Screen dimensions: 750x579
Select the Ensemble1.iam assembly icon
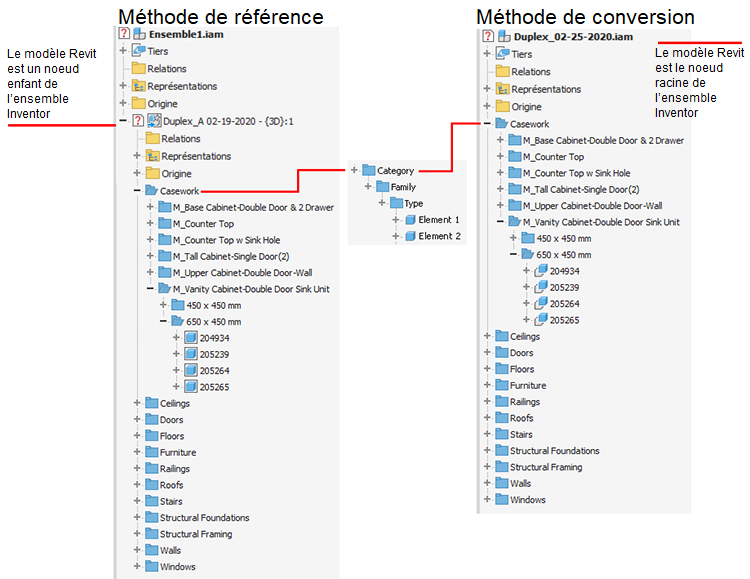coord(139,33)
